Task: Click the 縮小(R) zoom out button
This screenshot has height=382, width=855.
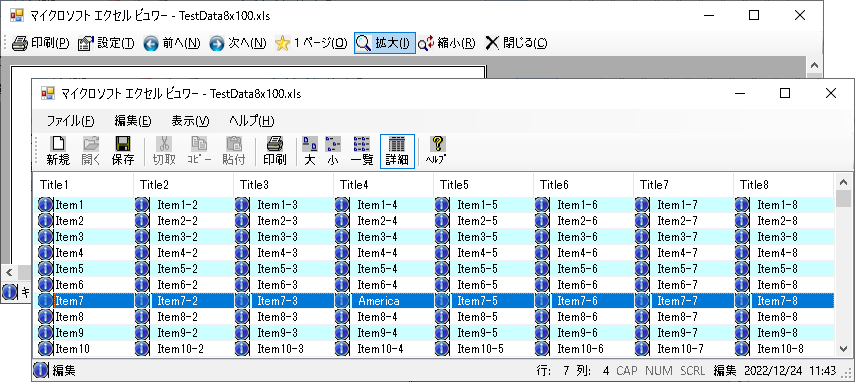Action: (447, 43)
